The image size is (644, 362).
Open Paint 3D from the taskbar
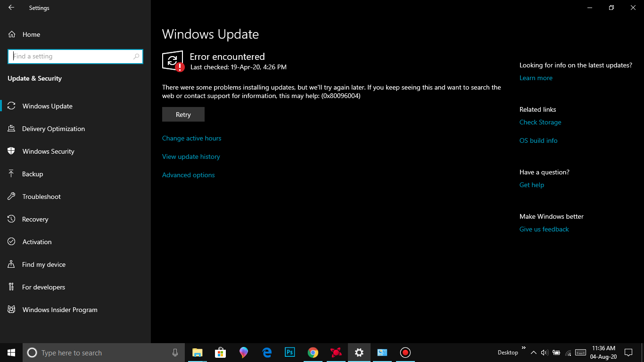coord(243,353)
